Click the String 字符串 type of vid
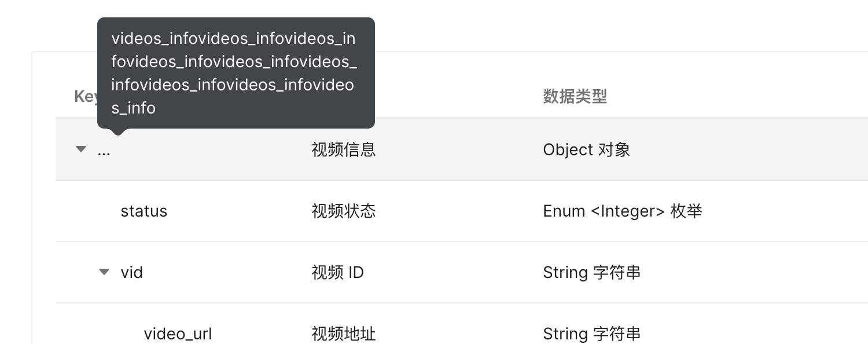Image resolution: width=868 pixels, height=344 pixels. coord(591,272)
